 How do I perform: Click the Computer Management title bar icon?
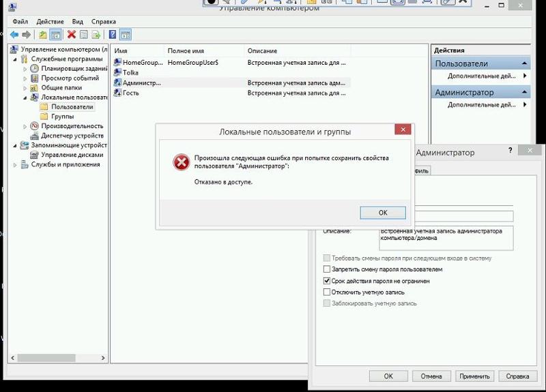[x=12, y=6]
